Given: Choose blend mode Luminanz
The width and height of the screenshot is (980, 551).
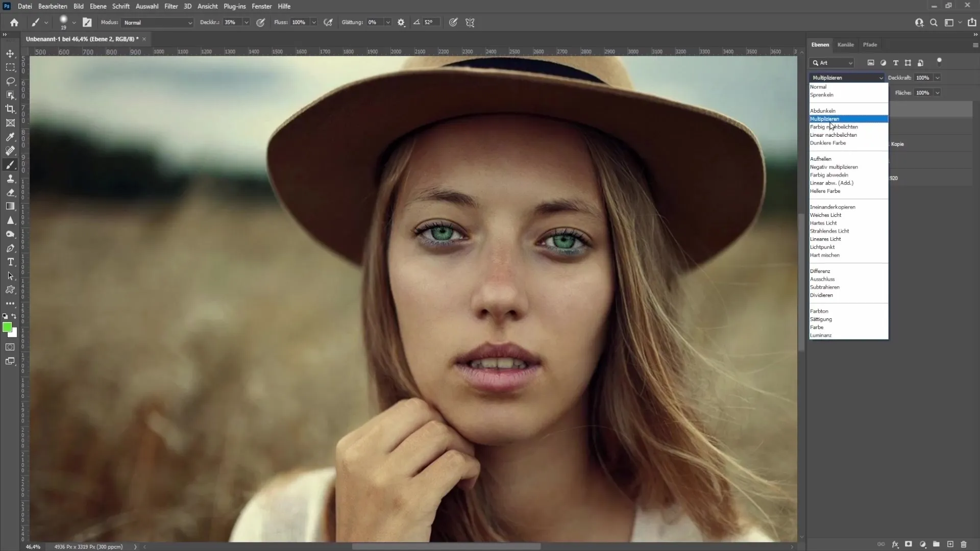Looking at the screenshot, I should click(x=849, y=335).
